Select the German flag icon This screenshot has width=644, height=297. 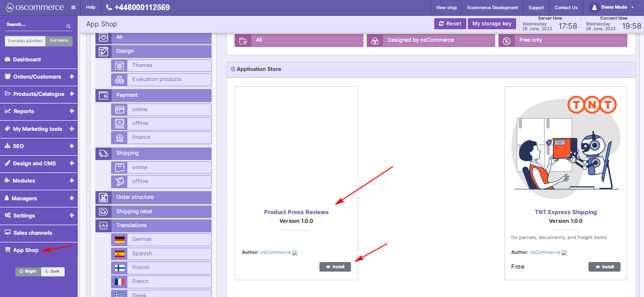tap(119, 240)
